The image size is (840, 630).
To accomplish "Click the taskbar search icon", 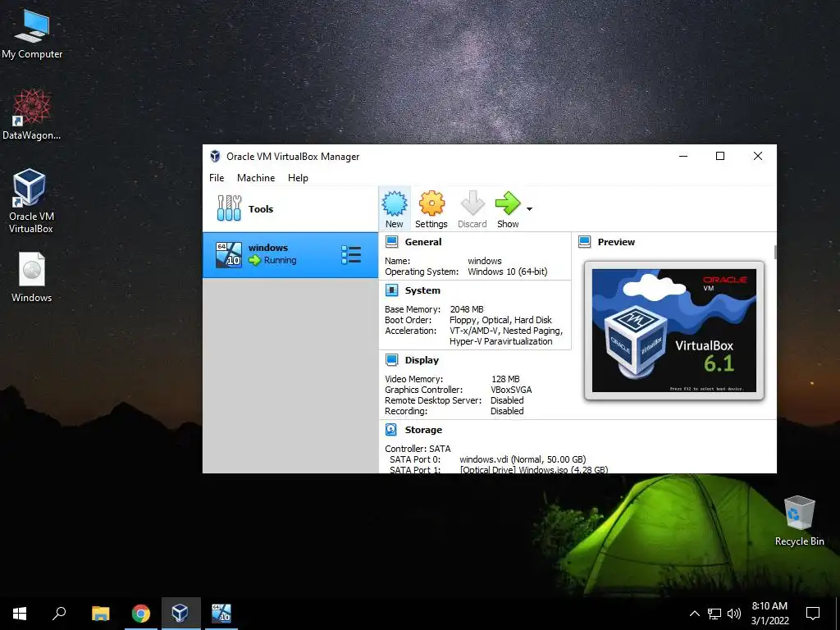I will (59, 614).
